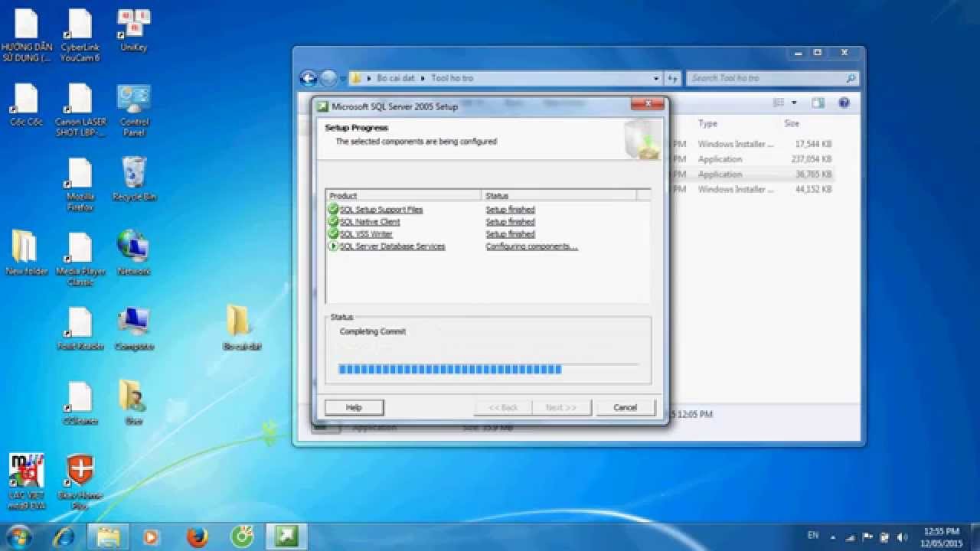Select the Foxit Reader desktop shortcut
The width and height of the screenshot is (980, 551).
tap(80, 329)
